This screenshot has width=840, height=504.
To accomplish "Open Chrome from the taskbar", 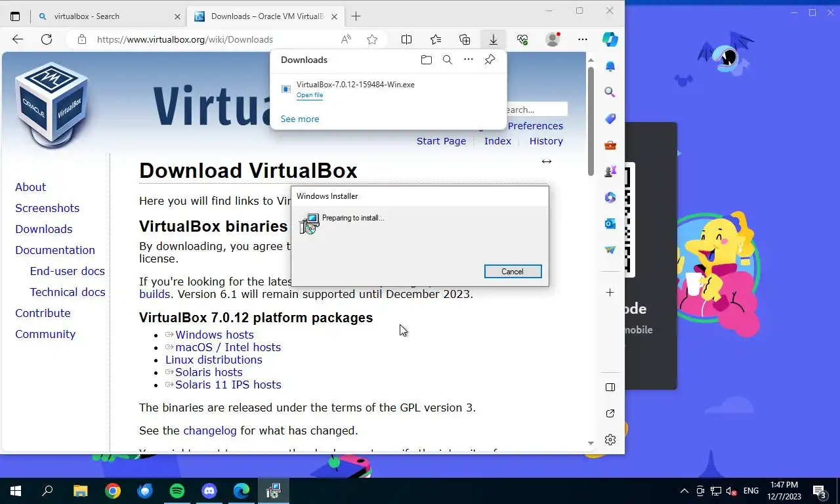I will pos(113,491).
